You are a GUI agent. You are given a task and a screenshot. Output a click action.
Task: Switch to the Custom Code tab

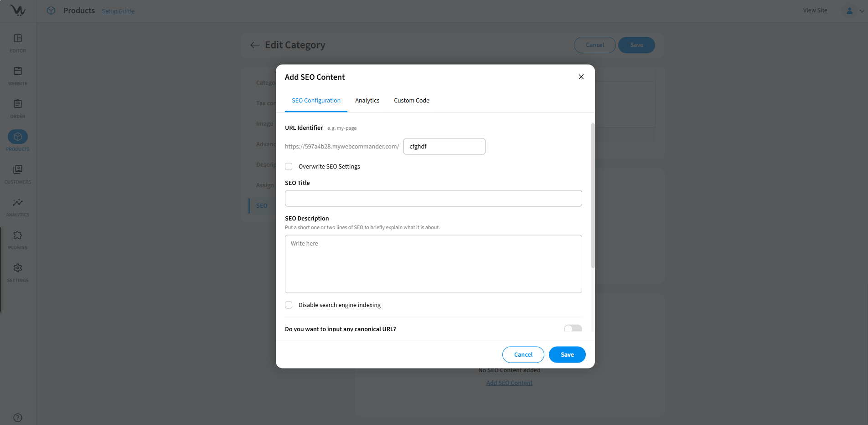tap(411, 101)
